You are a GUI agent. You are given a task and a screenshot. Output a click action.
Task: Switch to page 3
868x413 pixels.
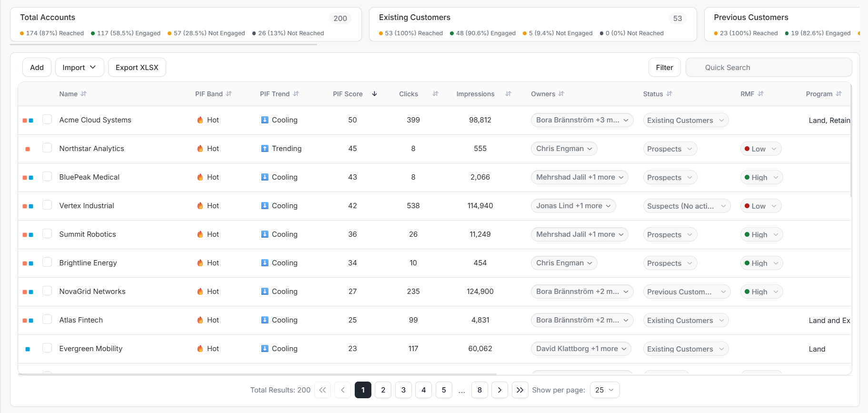[x=403, y=390]
